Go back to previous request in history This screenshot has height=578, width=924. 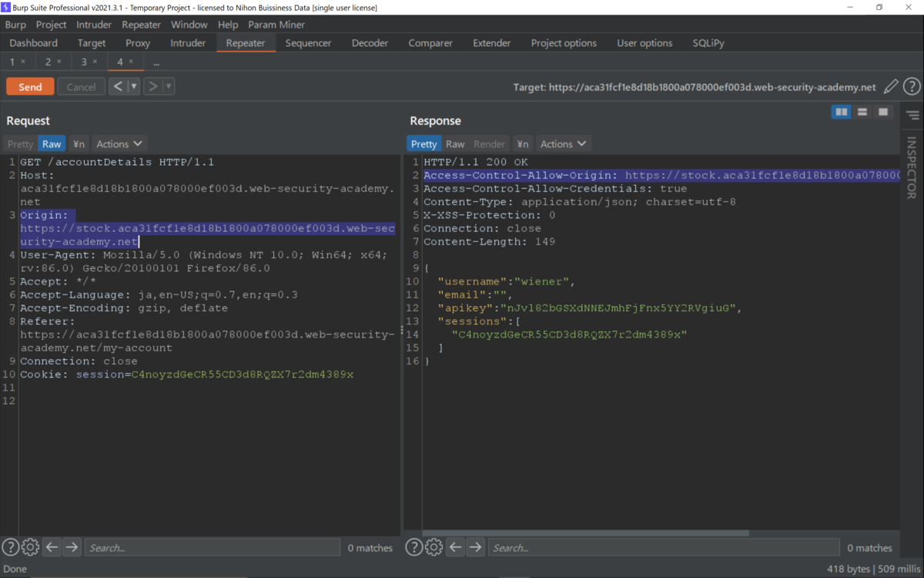click(118, 86)
